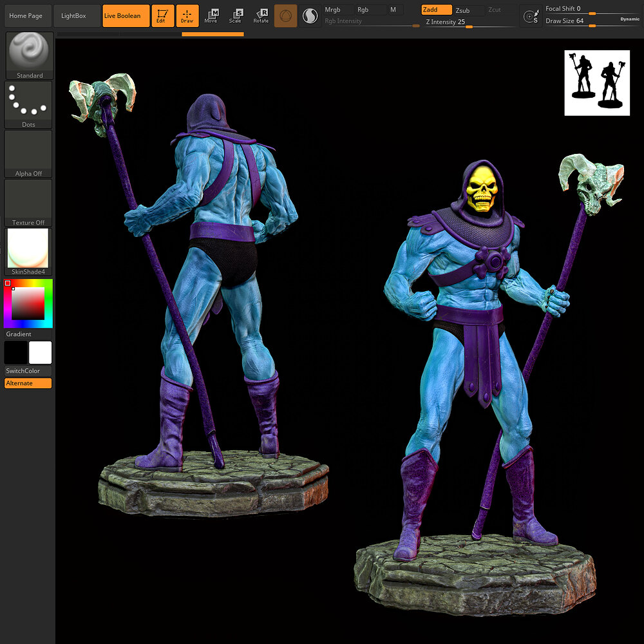Viewport: 644px width, 644px height.
Task: Adjust the Z Intensity slider
Action: point(470,22)
